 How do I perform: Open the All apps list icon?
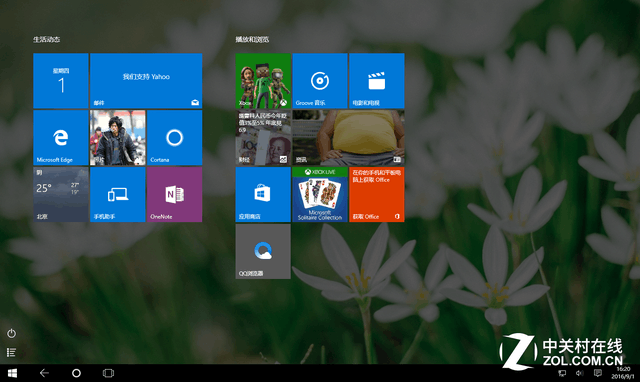coord(11,352)
